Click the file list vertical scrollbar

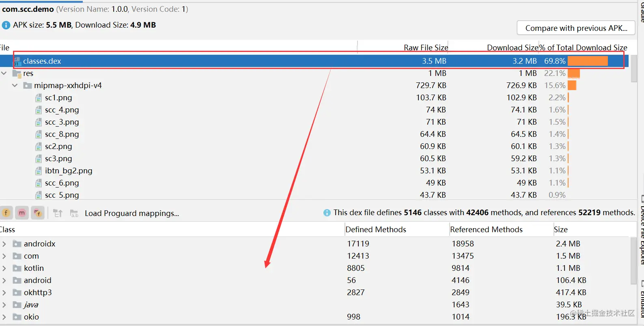[x=634, y=69]
